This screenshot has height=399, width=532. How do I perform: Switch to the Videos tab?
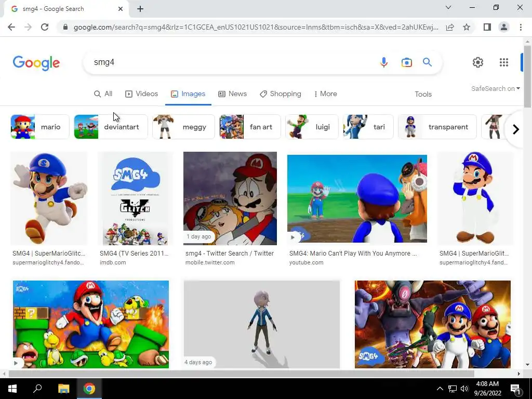point(141,94)
